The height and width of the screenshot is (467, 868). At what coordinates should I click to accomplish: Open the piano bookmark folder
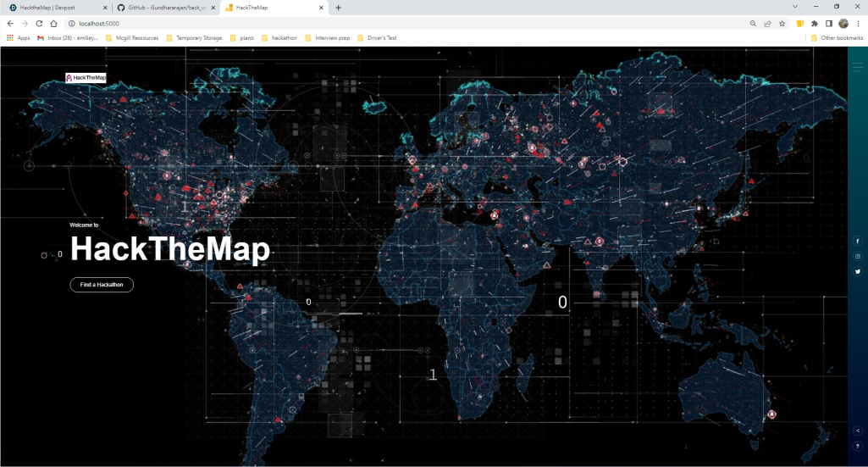242,37
